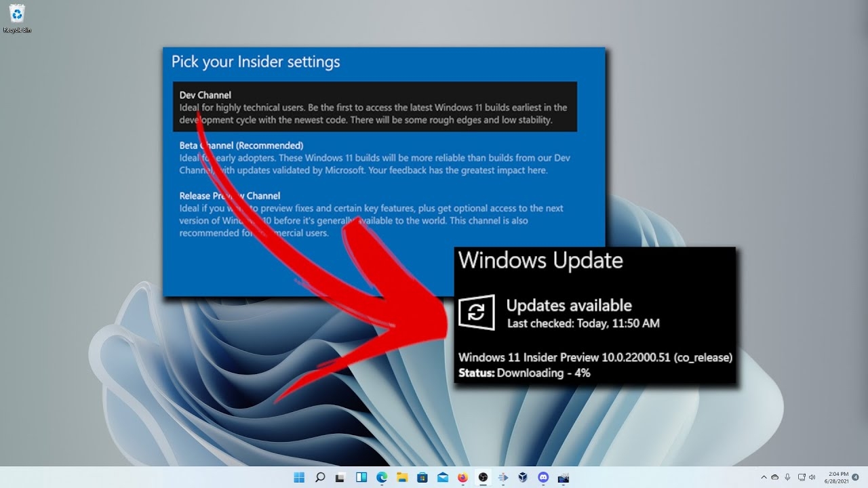
Task: Launch Firefox from the taskbar
Action: (x=462, y=476)
